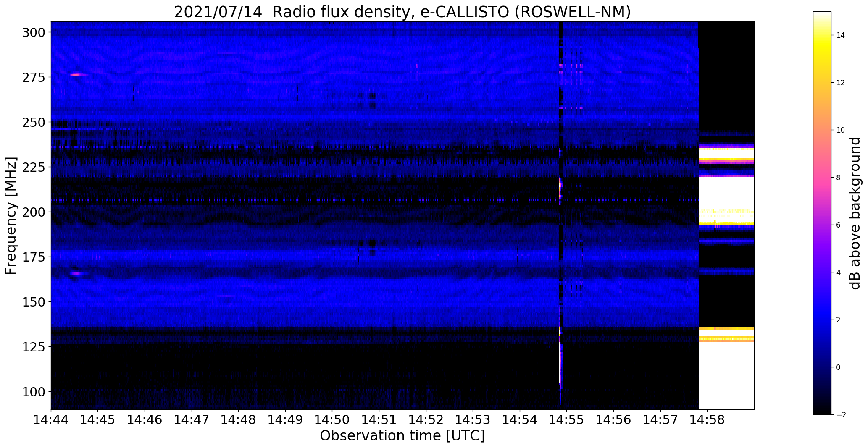
Task: Click the pink spot near 14:44:30 at 276 MHz
Action: tap(76, 75)
